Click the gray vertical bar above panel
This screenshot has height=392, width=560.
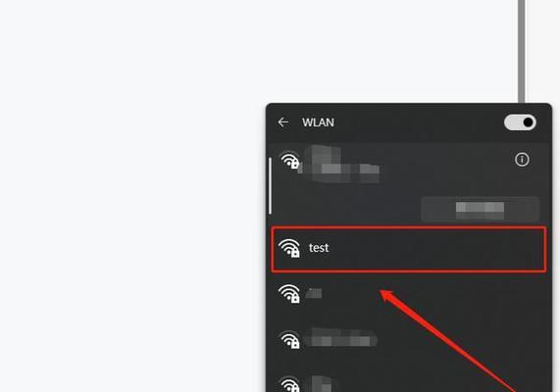click(522, 51)
